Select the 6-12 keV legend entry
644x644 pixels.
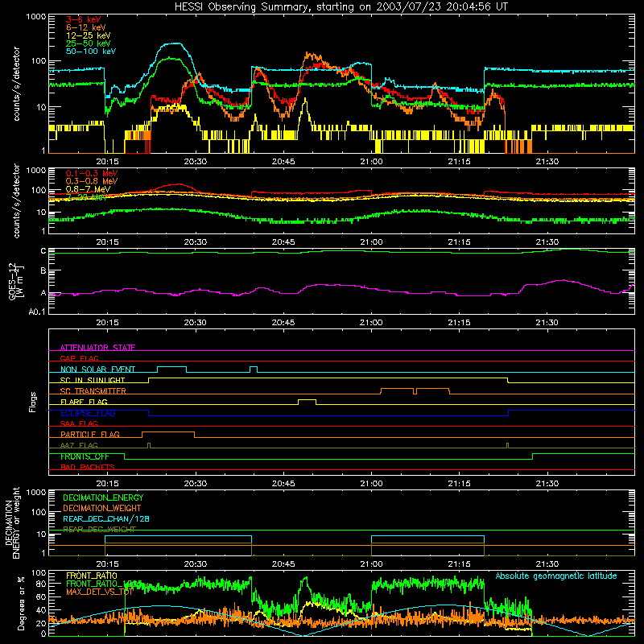86,27
